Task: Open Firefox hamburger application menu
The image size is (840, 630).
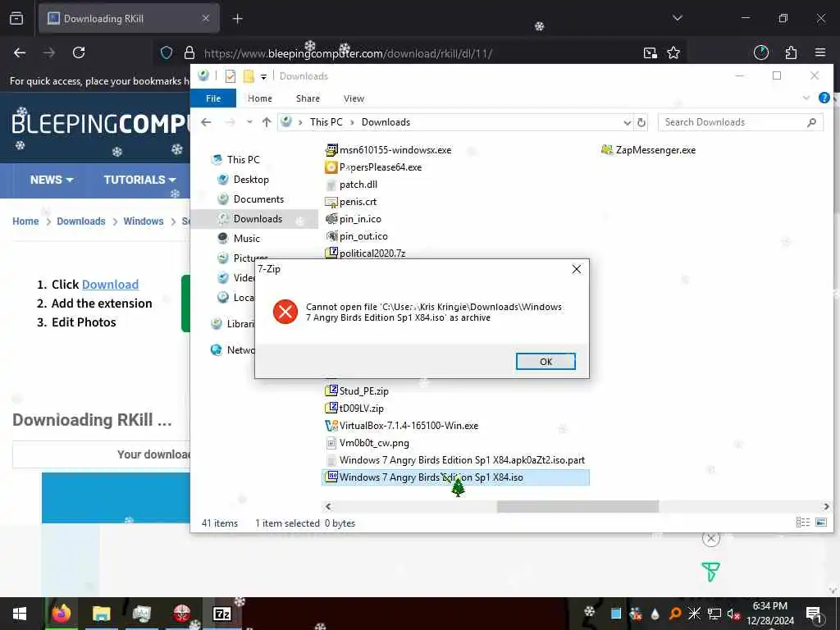Action: (x=820, y=52)
